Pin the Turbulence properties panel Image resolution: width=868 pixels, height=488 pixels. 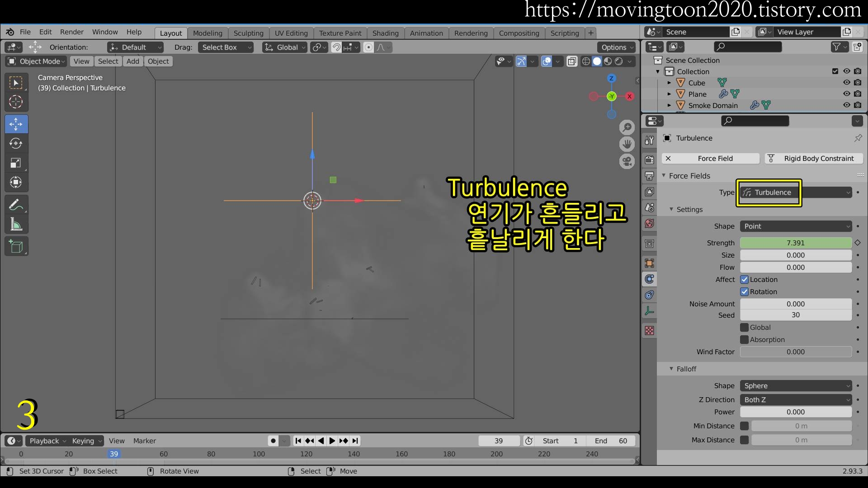[x=858, y=138]
